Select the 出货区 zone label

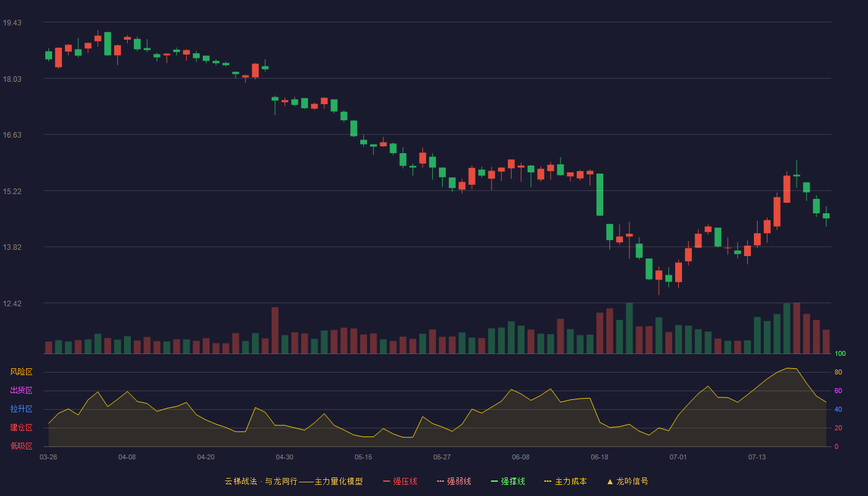21,391
